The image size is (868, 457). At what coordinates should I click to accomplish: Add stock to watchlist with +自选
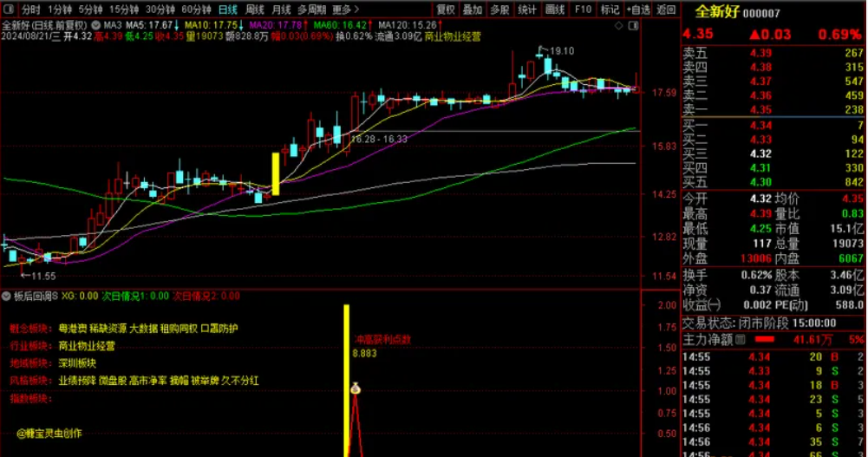[x=638, y=10]
